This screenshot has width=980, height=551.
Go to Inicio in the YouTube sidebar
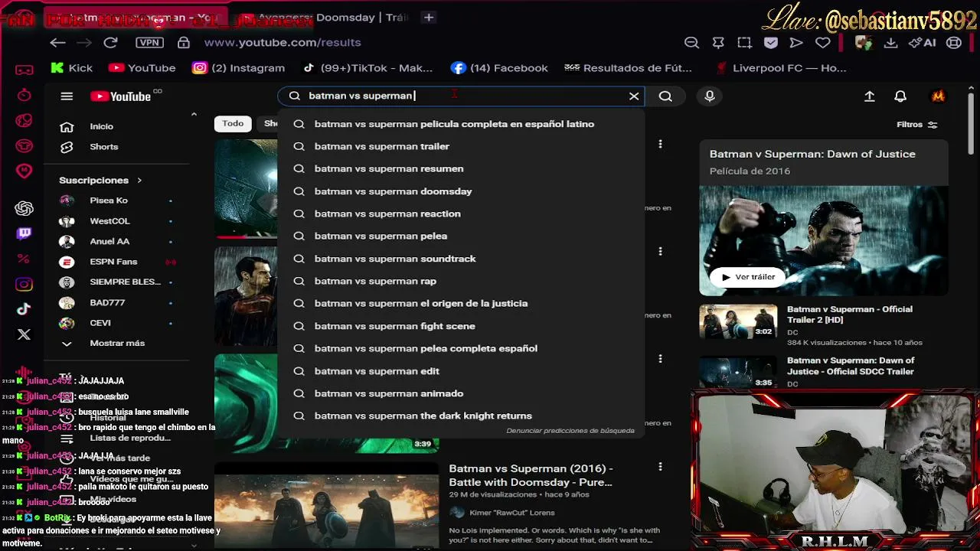tap(116, 126)
